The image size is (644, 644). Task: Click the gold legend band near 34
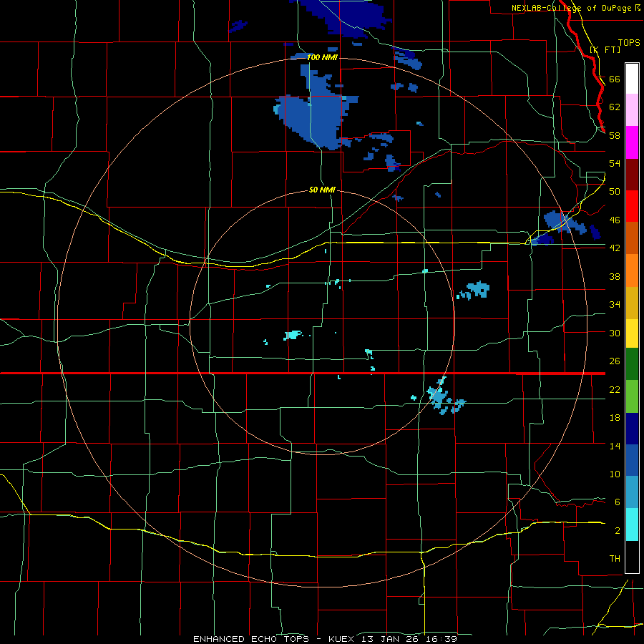point(632,302)
